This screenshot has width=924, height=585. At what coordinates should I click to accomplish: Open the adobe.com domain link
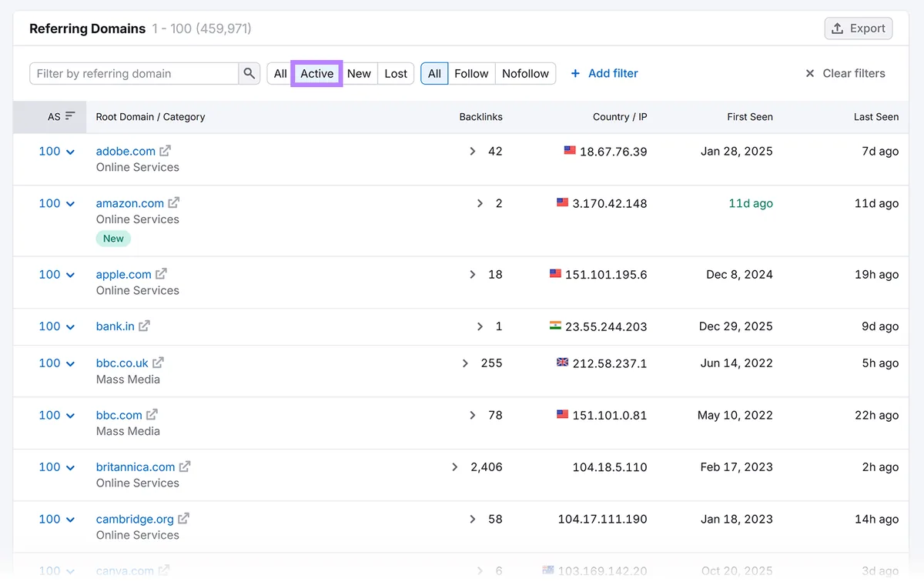click(126, 151)
